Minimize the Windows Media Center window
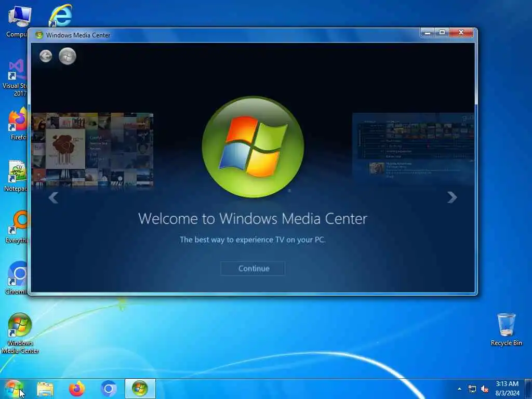The width and height of the screenshot is (532, 399). [428, 33]
